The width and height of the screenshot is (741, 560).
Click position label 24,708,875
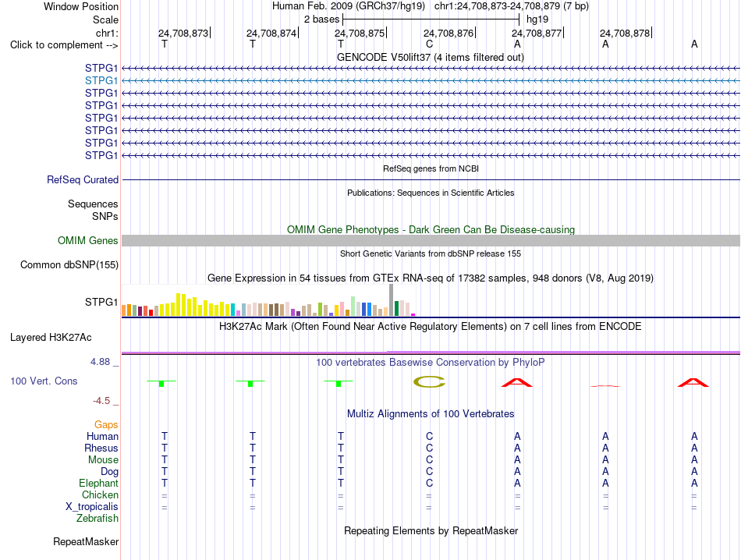coord(360,33)
